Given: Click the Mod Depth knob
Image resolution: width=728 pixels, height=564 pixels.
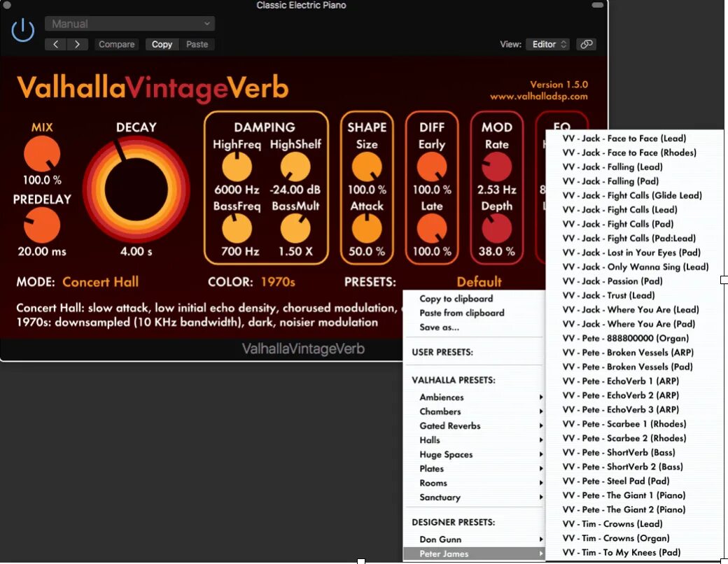Looking at the screenshot, I should point(497,228).
